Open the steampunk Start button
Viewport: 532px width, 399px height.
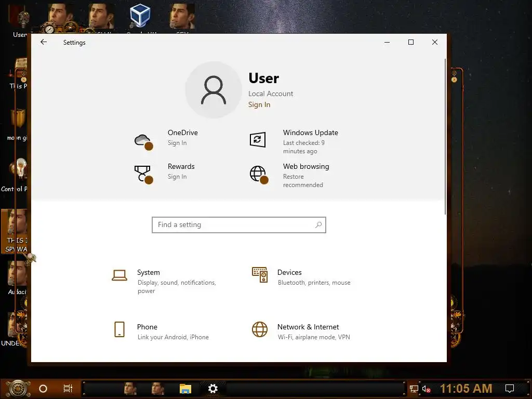17,389
